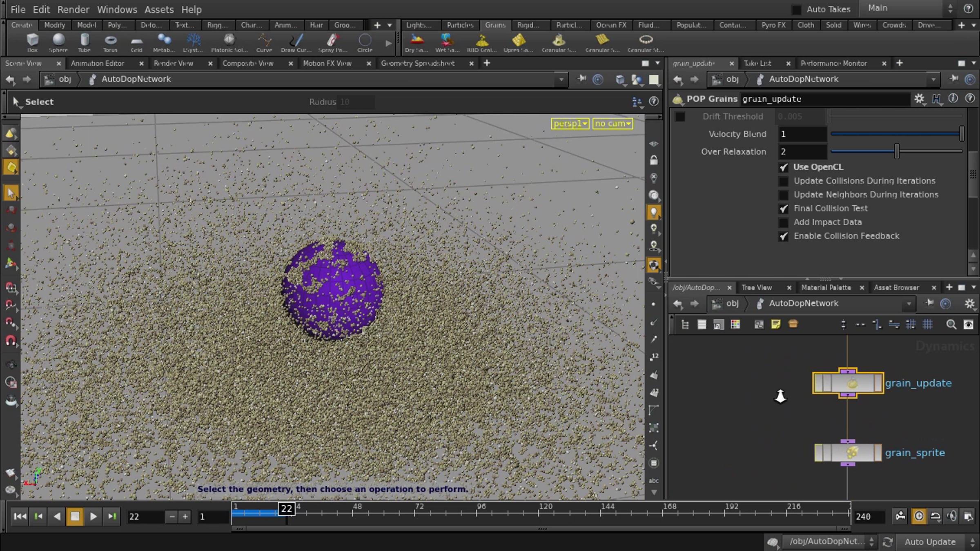Image resolution: width=980 pixels, height=551 pixels.
Task: Open the persp1 viewport menu
Action: coord(570,124)
